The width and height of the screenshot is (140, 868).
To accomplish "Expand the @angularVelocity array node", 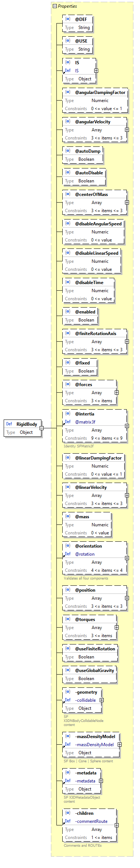I will tap(127, 130).
